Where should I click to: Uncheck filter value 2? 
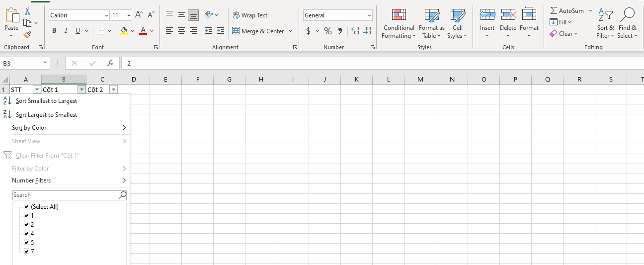[27, 225]
